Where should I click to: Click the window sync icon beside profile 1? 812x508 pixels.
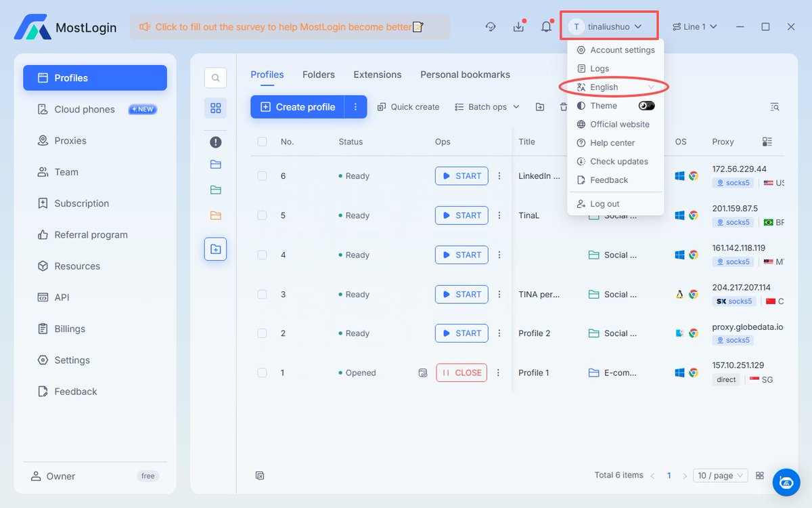422,373
